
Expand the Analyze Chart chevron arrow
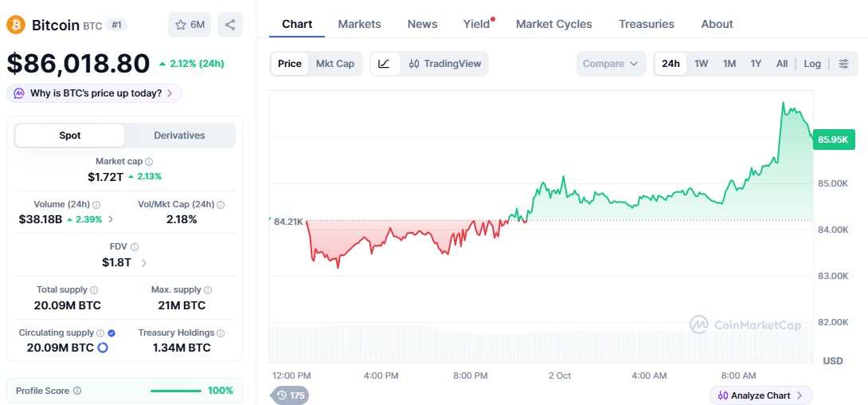[800, 395]
